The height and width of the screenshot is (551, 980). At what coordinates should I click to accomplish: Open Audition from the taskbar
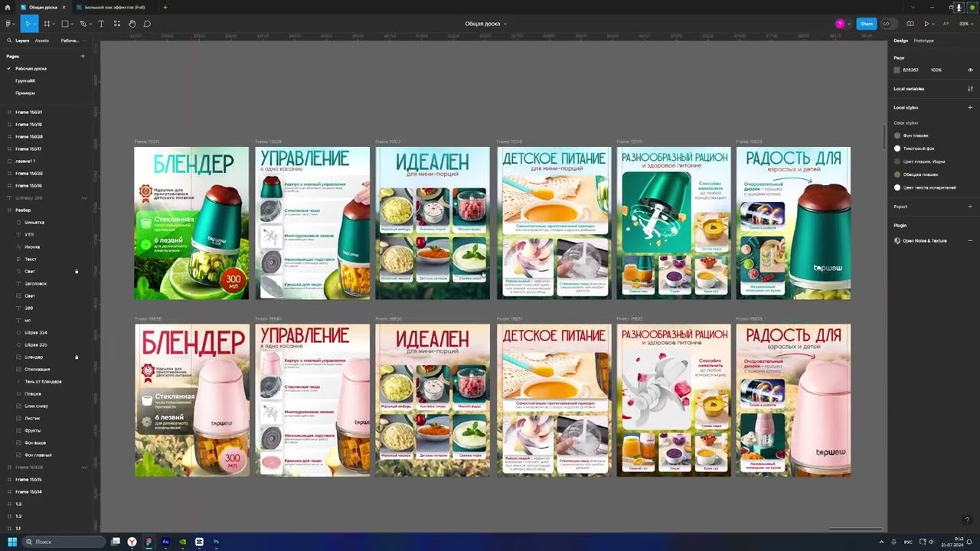(x=165, y=542)
